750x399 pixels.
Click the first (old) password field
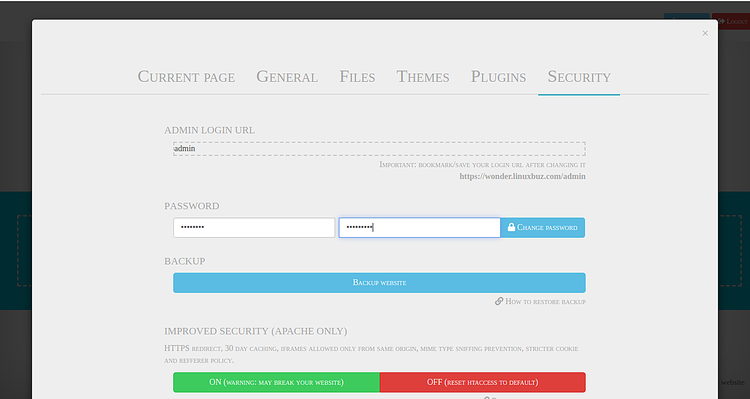click(254, 227)
